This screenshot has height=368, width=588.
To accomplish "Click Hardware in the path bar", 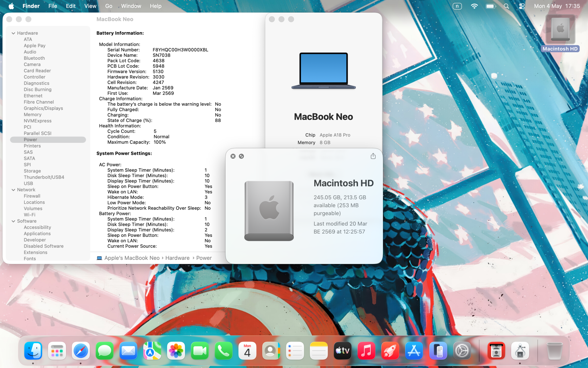I will pyautogui.click(x=177, y=258).
